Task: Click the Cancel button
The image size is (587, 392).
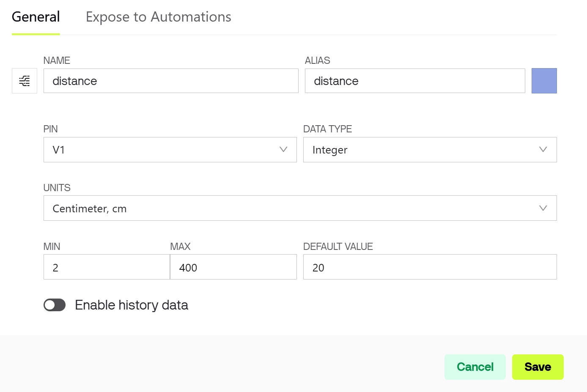Action: [475, 367]
